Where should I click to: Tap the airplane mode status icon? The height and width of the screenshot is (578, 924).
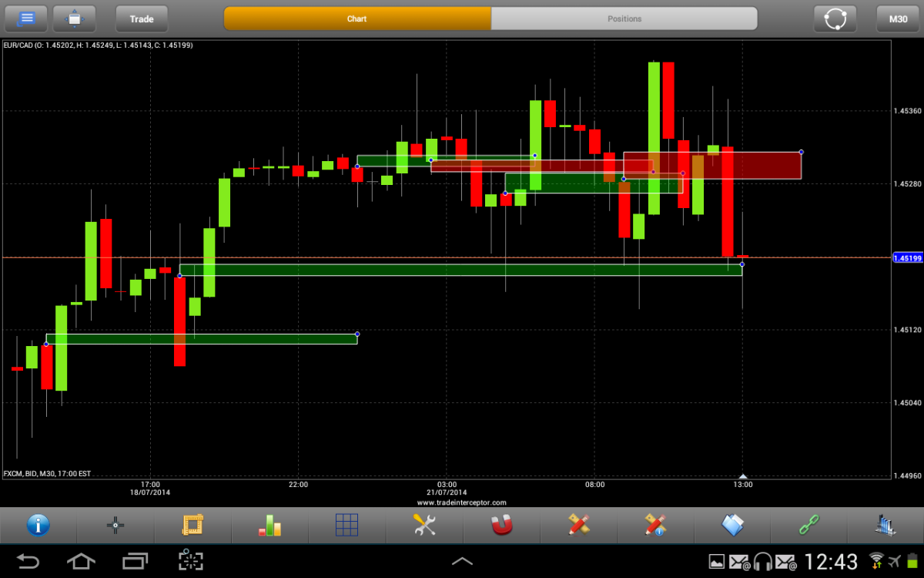pos(896,560)
